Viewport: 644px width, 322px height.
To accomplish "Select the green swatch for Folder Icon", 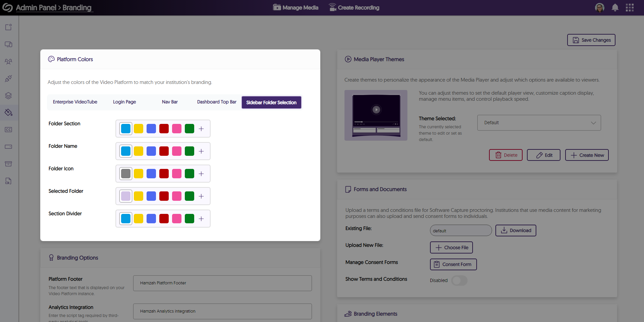I will (189, 174).
